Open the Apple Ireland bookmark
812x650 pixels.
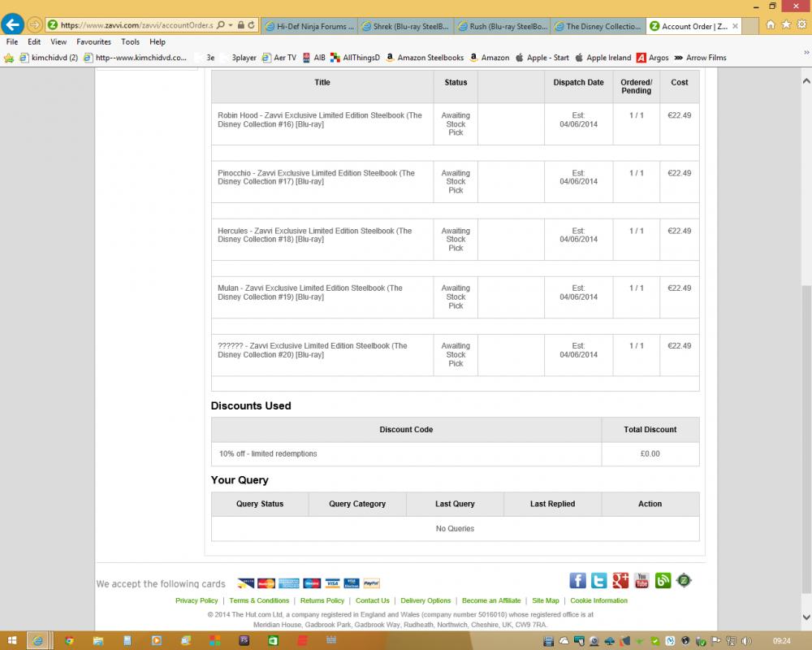[603, 58]
